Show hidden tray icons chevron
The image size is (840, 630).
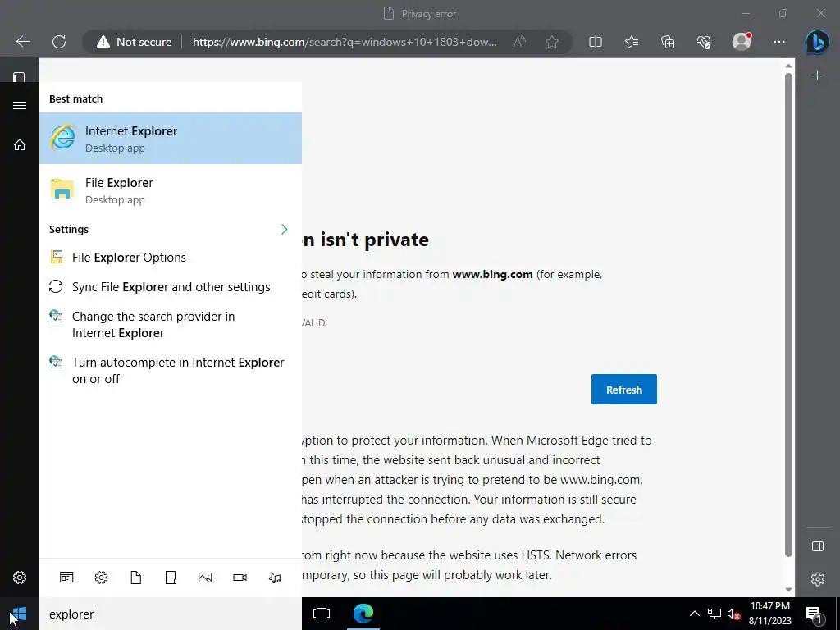click(x=694, y=614)
